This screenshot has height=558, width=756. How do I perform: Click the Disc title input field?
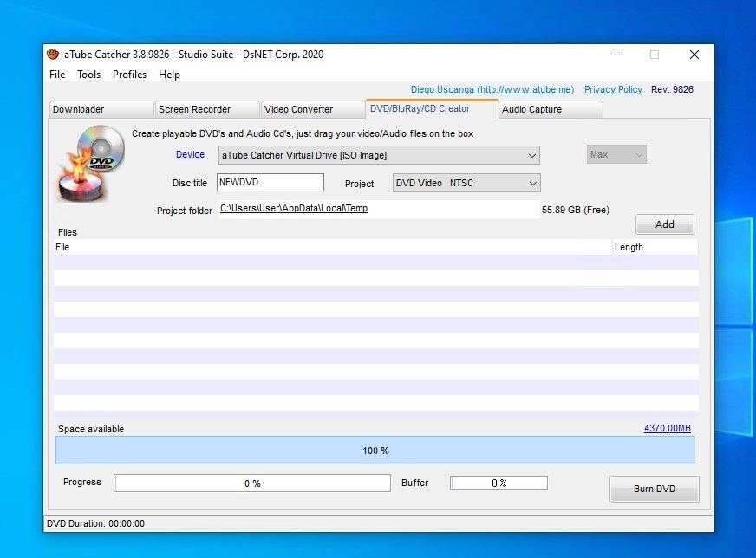[270, 183]
